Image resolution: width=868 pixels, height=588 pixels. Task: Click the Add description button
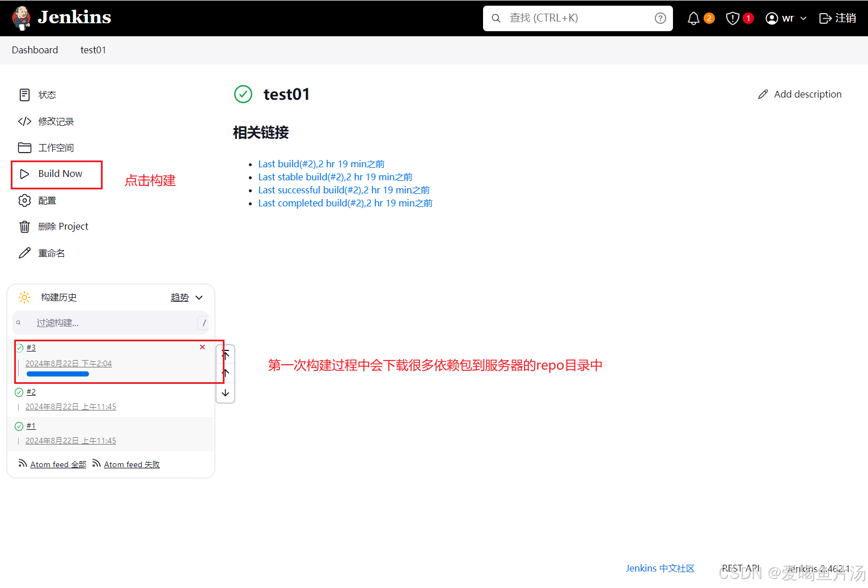click(x=799, y=94)
